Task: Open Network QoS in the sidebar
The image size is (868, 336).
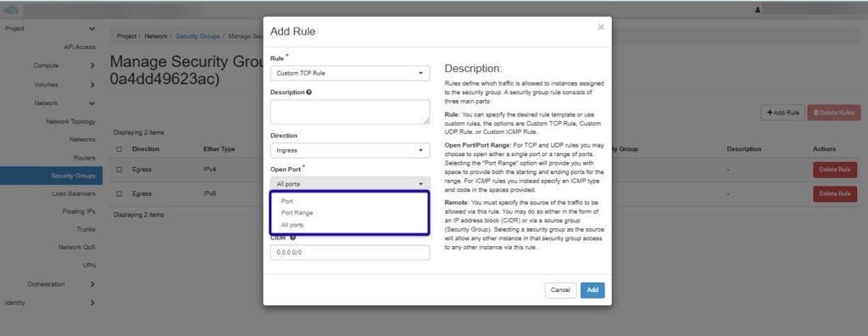Action: point(77,247)
